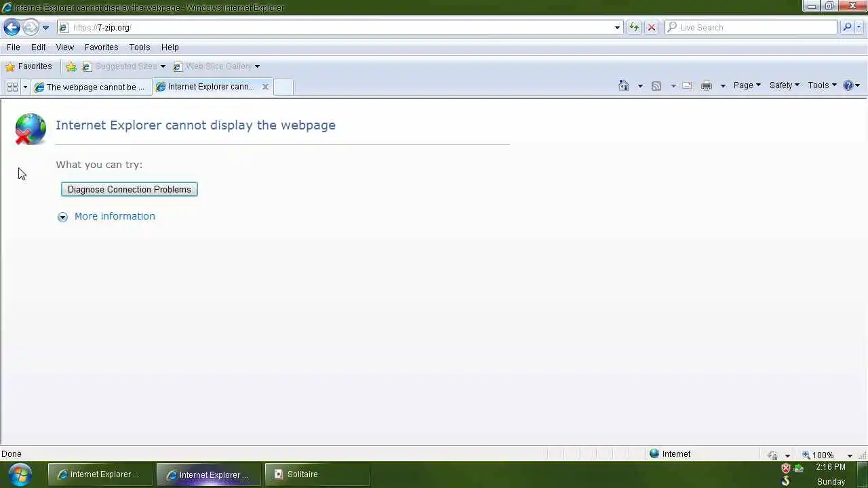This screenshot has width=868, height=488.
Task: Click the Safely Remove Hardware tray icon
Action: [x=799, y=468]
